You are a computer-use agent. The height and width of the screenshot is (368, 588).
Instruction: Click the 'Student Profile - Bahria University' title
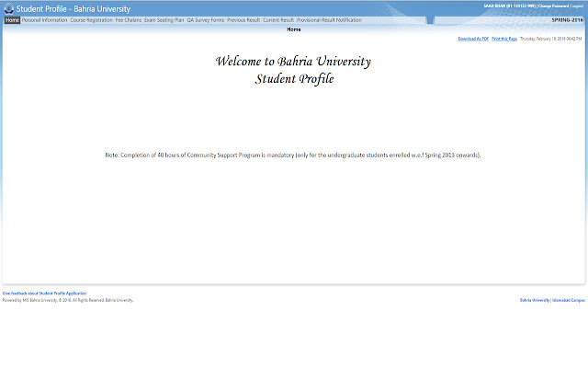coord(73,8)
